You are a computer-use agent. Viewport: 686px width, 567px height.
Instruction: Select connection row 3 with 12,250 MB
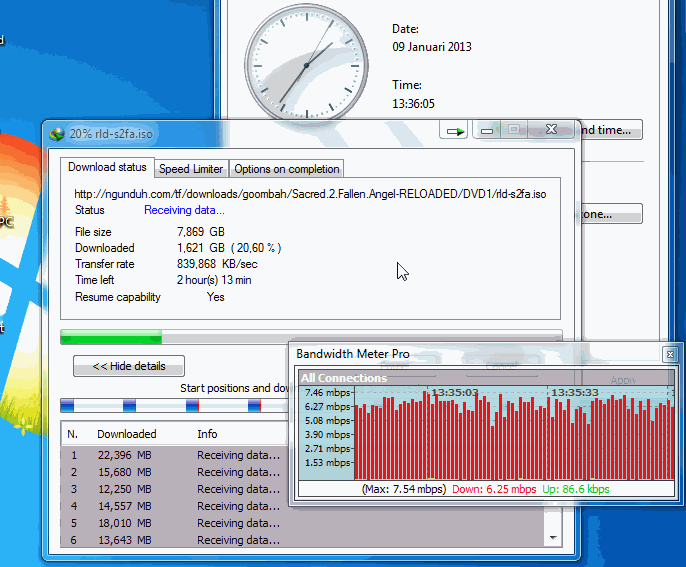click(x=175, y=489)
